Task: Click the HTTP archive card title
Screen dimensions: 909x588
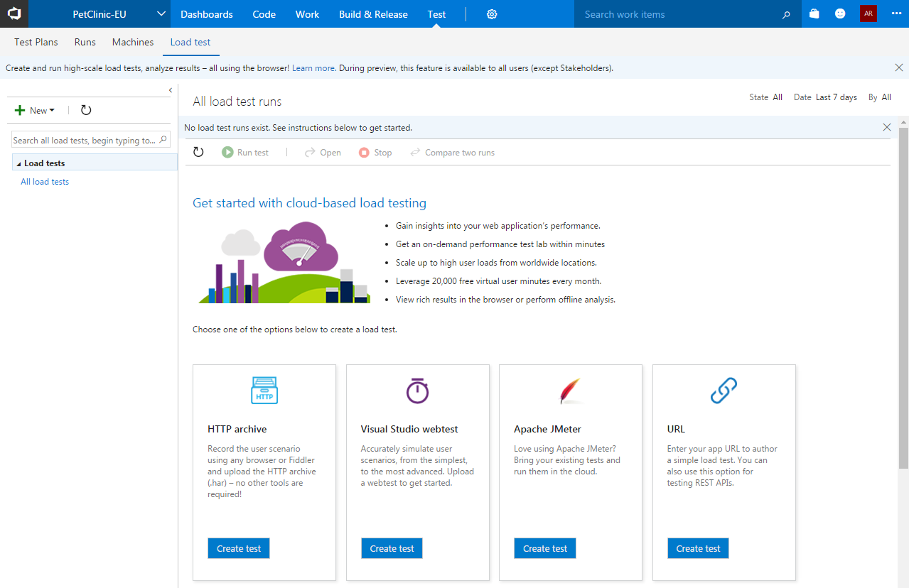Action: (237, 429)
